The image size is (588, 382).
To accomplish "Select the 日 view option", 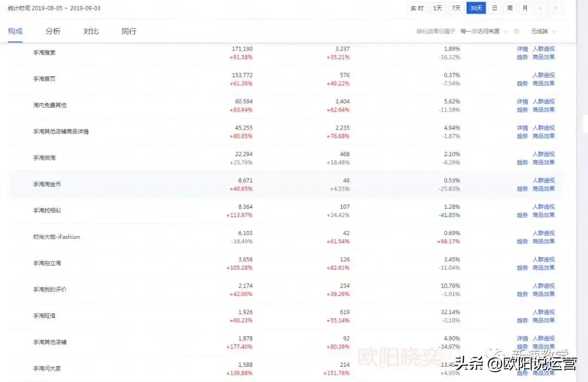I will click(x=493, y=8).
